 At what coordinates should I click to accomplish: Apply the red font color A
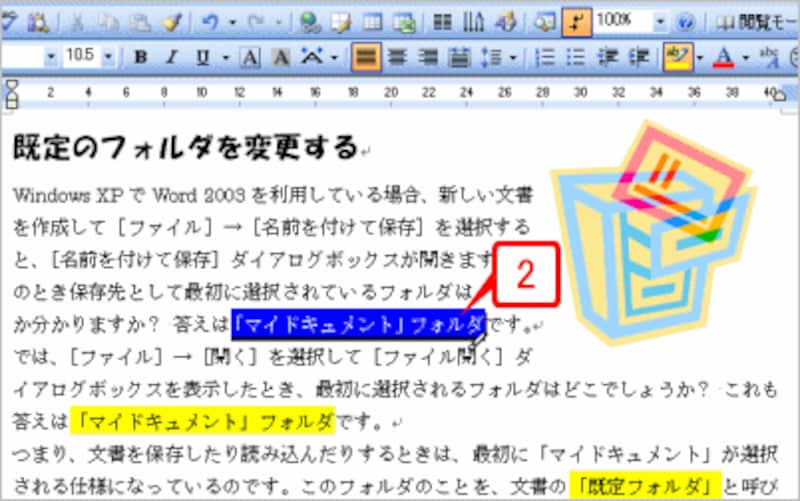point(723,58)
